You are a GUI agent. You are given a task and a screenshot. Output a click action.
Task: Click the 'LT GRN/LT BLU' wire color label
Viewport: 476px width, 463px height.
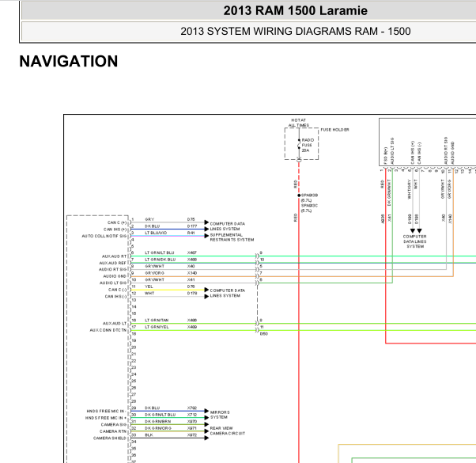[x=160, y=252]
